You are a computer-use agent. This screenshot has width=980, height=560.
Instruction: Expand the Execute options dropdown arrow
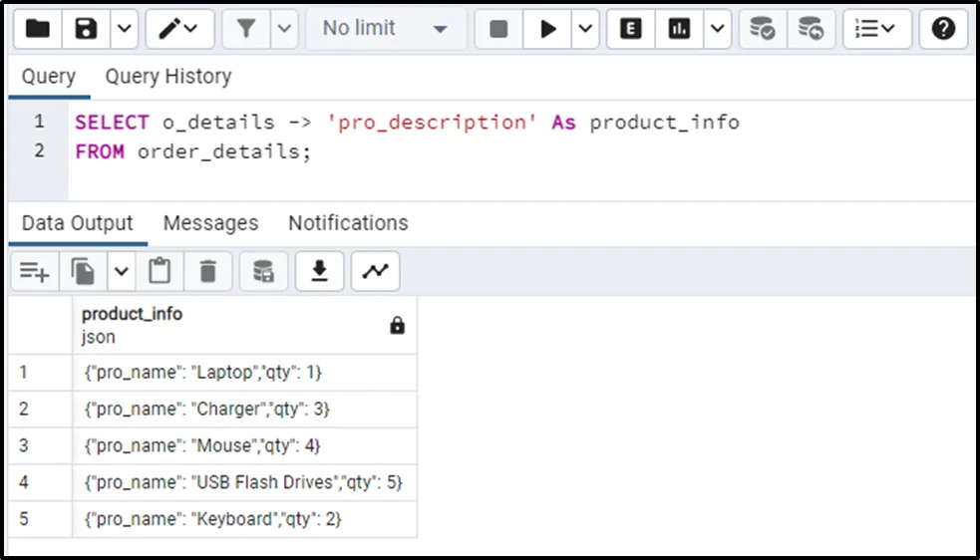585,29
